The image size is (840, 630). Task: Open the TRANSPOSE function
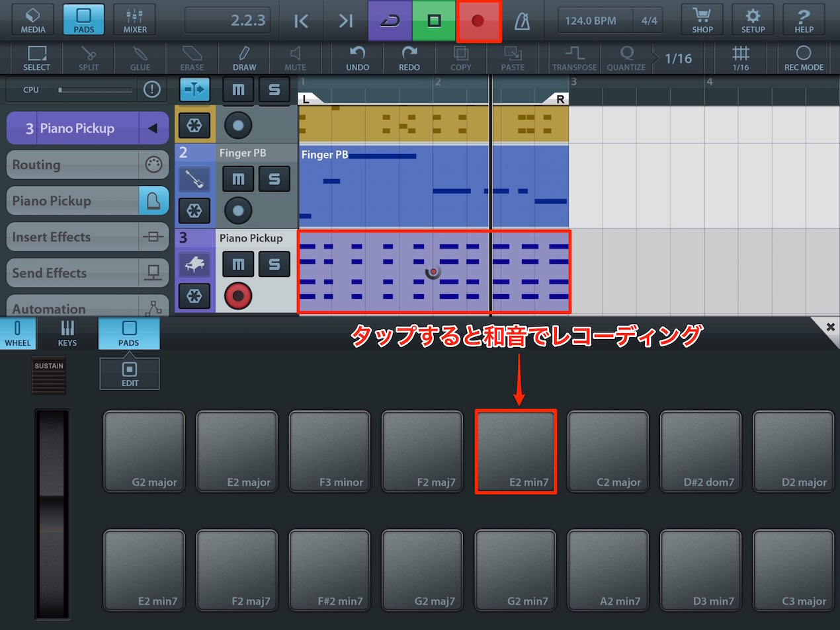(574, 58)
